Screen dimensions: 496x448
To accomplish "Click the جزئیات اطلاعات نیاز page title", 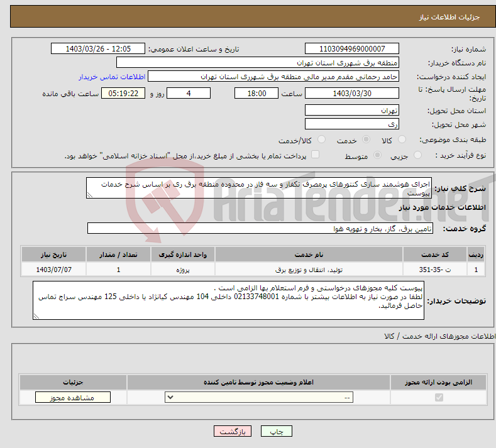I will pos(449,17).
